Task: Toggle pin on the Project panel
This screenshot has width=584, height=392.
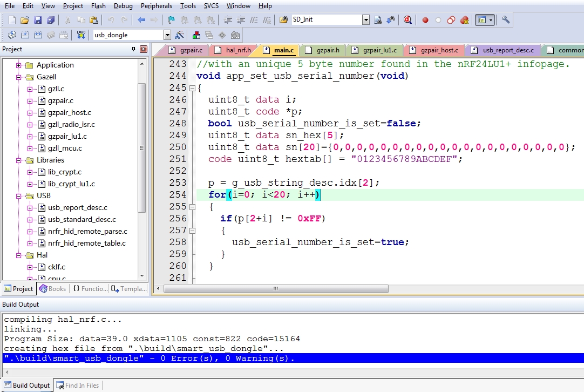Action: click(x=133, y=49)
